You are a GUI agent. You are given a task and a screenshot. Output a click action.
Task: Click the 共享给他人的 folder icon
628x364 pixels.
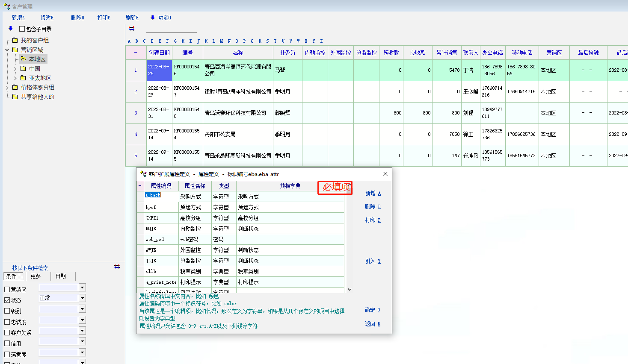click(x=15, y=97)
